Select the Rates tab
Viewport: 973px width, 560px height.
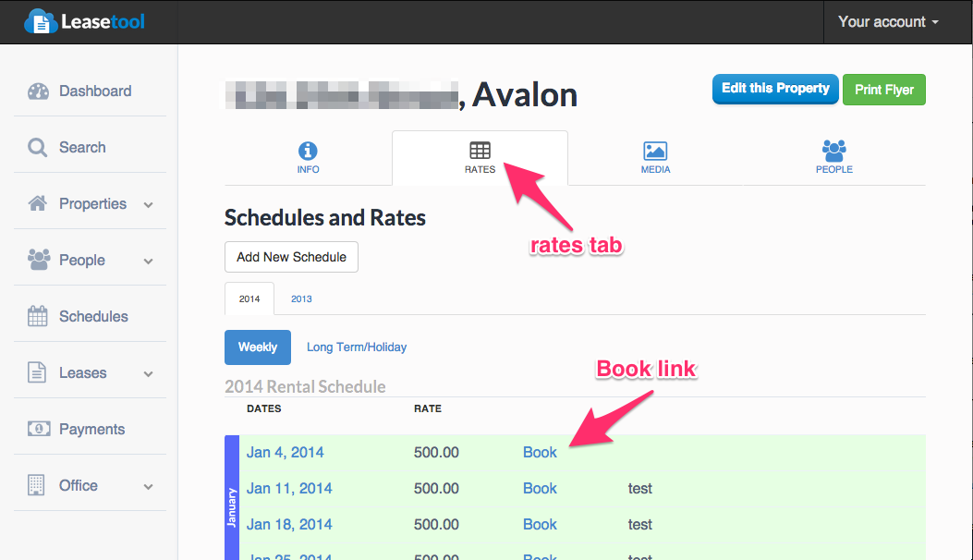point(480,157)
